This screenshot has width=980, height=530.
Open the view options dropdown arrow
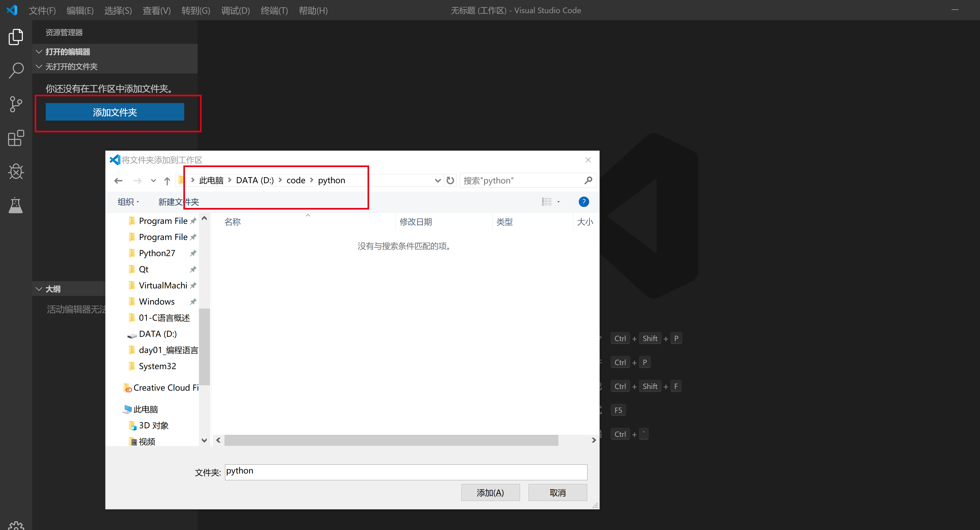point(558,202)
